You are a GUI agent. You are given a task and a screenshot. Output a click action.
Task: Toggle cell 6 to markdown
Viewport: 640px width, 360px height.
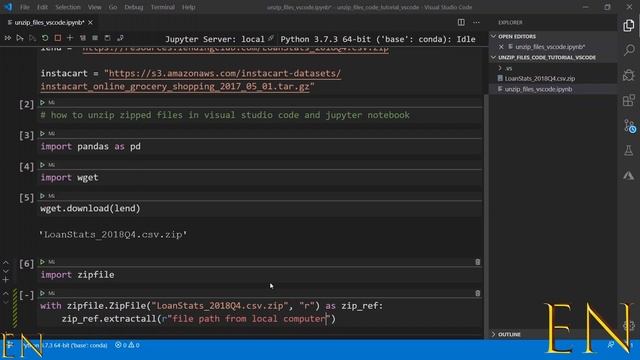point(51,262)
